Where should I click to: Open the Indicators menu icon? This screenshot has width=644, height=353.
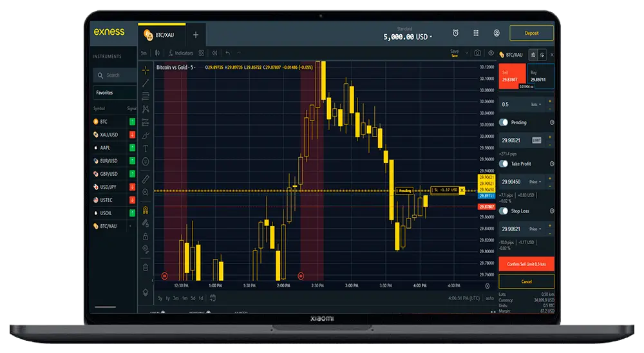click(x=180, y=53)
